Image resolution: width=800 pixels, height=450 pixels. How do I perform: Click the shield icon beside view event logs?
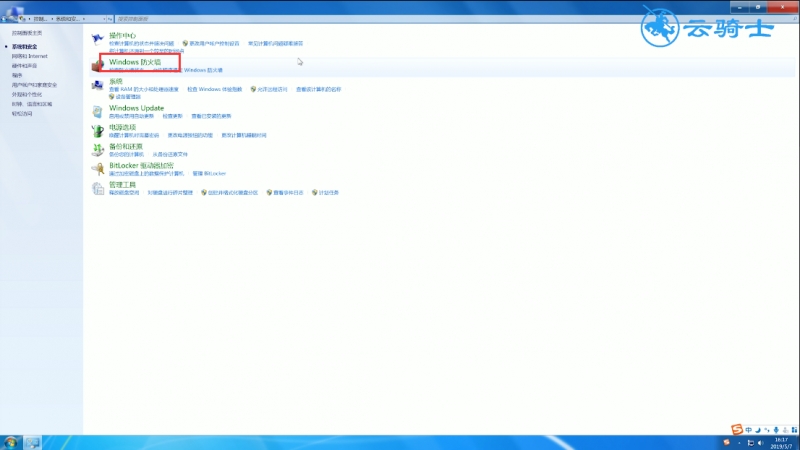tap(269, 192)
